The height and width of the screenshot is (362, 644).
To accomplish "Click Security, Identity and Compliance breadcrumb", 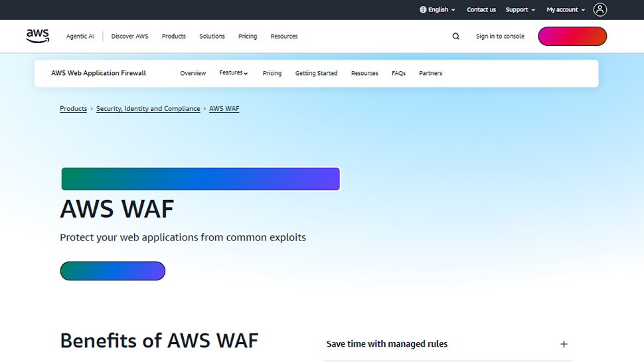I will (x=148, y=108).
